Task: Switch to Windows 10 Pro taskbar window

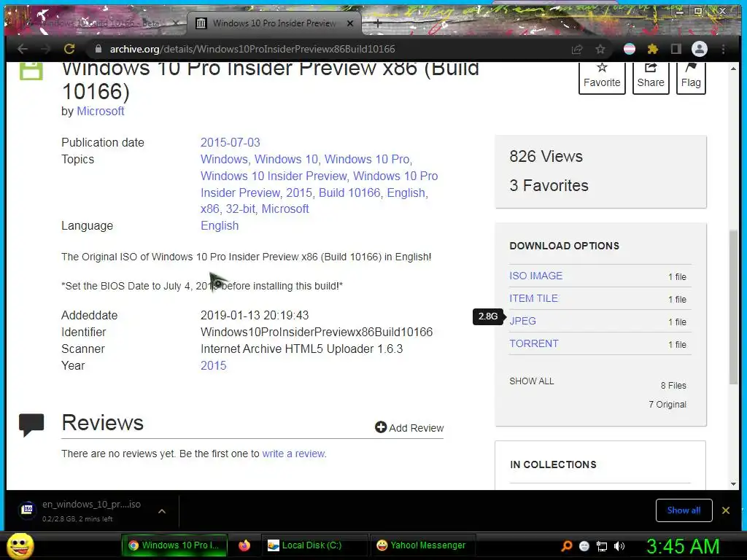Action: point(174,545)
